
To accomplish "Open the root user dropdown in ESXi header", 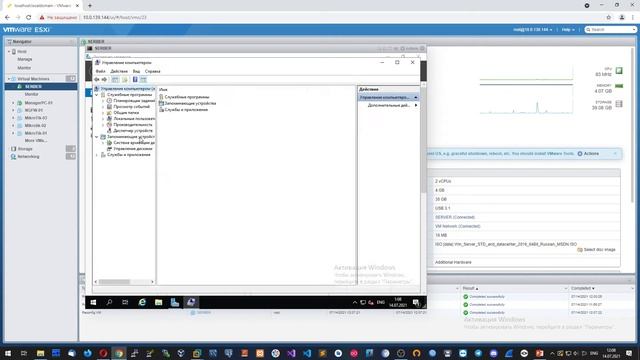I will coord(533,30).
